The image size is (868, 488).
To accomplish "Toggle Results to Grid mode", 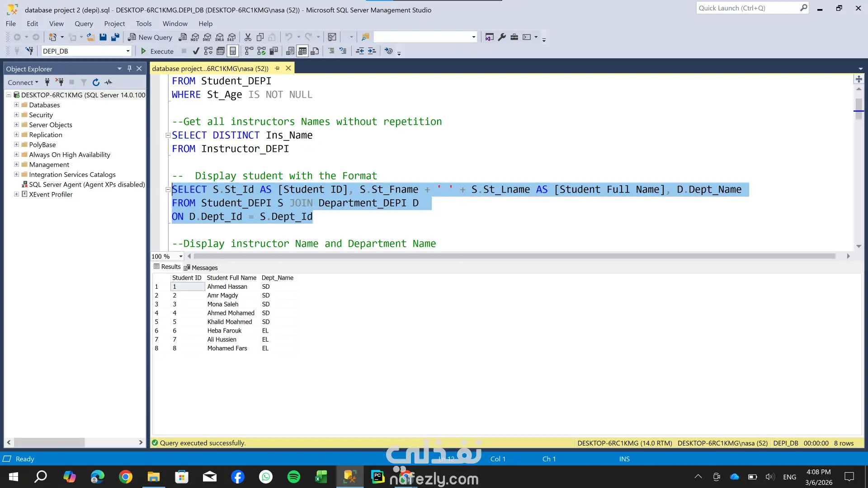I will pos(302,51).
